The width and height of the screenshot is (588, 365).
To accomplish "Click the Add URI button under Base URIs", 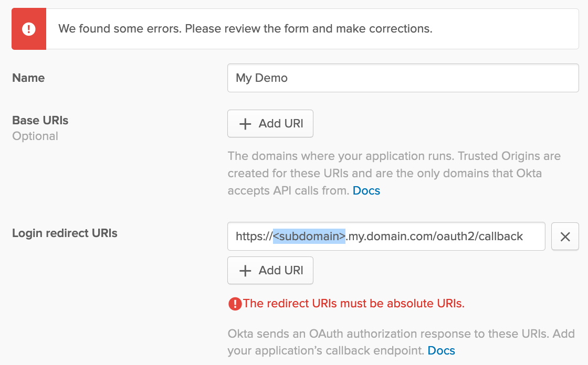I will 270,124.
